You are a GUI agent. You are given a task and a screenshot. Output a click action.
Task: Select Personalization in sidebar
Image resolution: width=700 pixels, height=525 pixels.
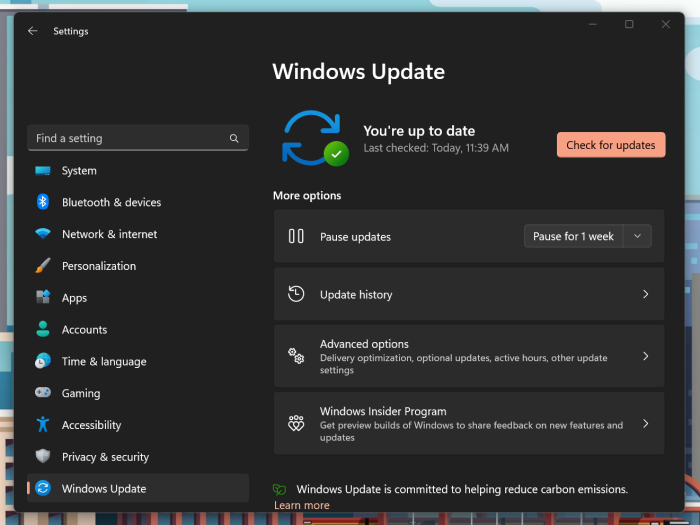pos(138,266)
